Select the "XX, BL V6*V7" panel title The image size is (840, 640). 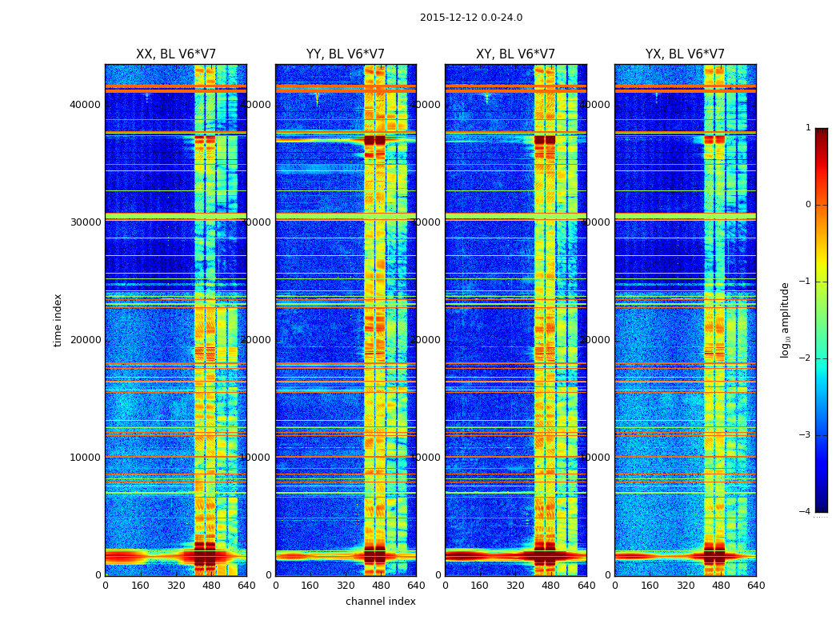[176, 54]
